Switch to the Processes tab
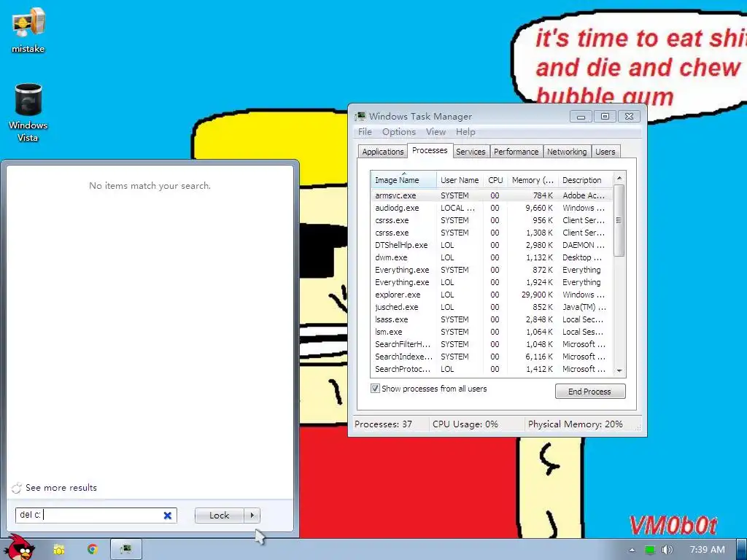Screen dimensions: 747x560 (x=430, y=150)
